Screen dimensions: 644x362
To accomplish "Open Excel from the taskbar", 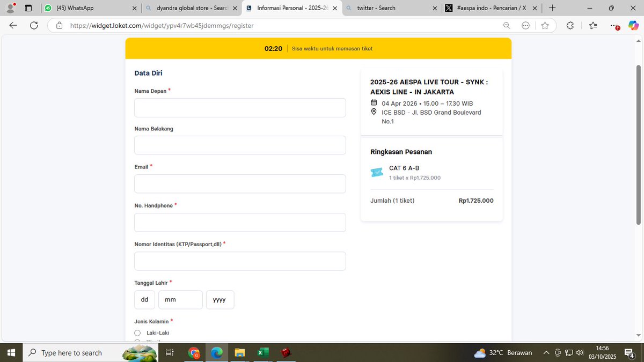I will pyautogui.click(x=263, y=352).
